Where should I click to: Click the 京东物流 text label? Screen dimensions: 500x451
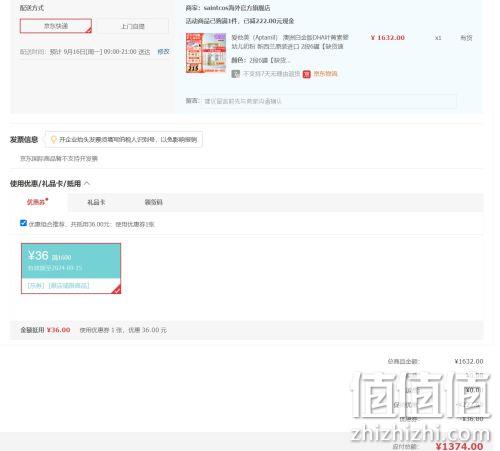click(x=325, y=74)
